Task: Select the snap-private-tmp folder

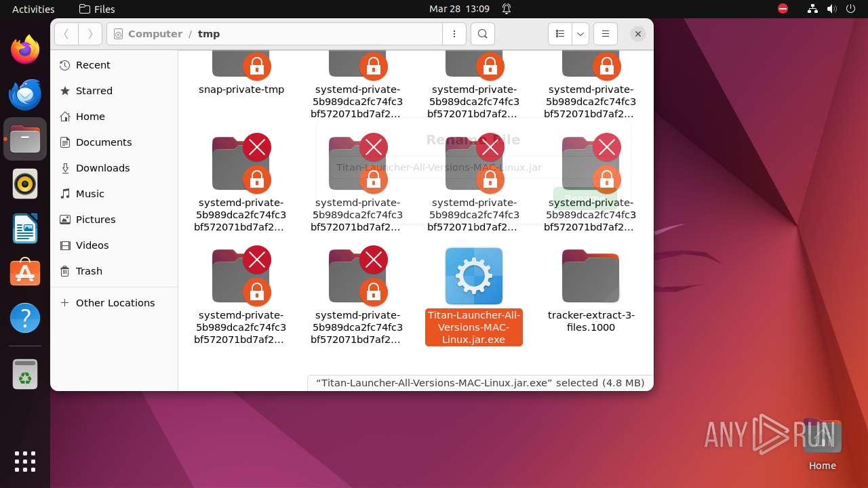Action: click(x=241, y=64)
